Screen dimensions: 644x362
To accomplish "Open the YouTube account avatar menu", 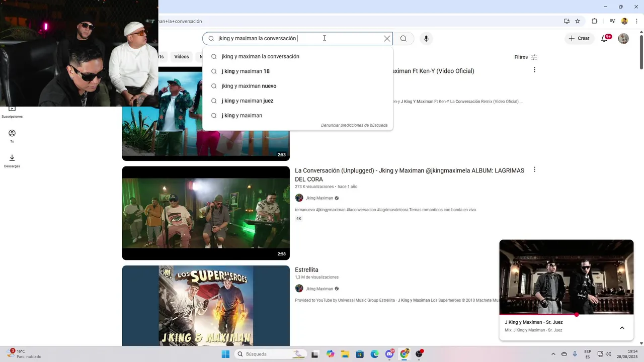I will coord(623,39).
